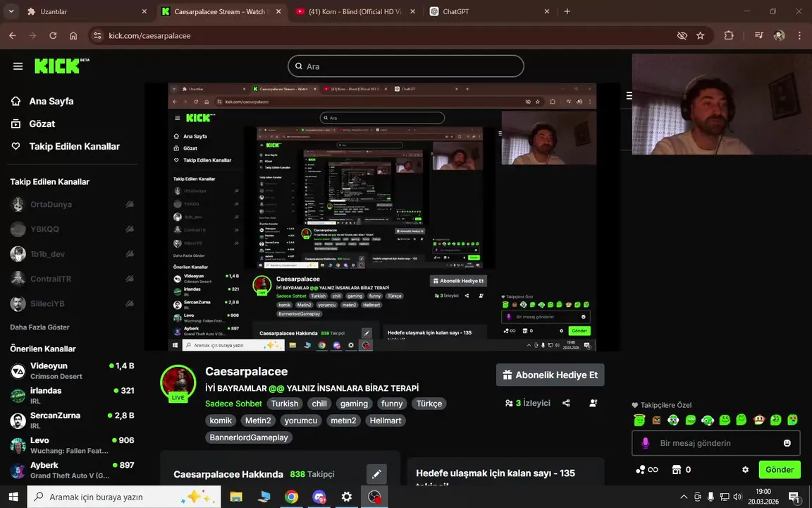
Task: Open Takip Edilen Kanallar menu item
Action: (66, 146)
